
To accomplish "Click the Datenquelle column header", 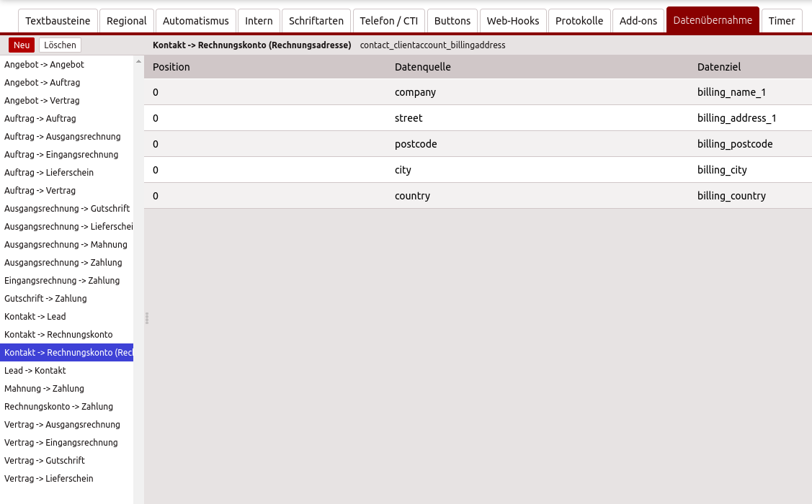I will pyautogui.click(x=422, y=67).
